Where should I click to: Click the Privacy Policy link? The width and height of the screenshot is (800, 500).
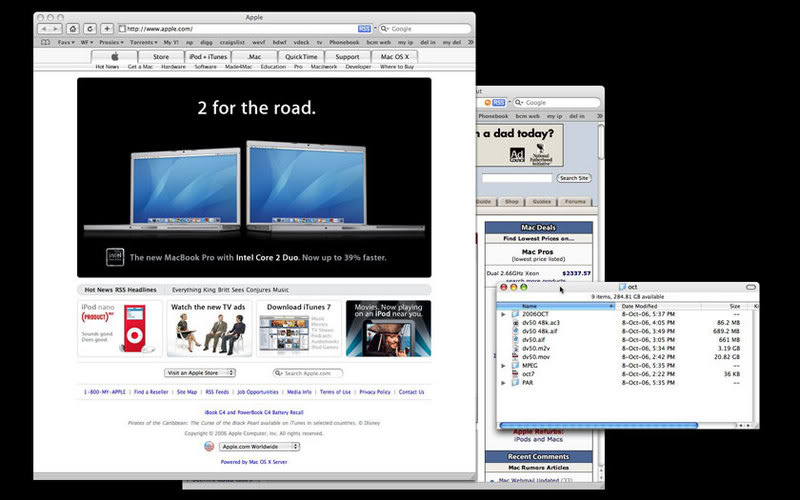pyautogui.click(x=375, y=392)
